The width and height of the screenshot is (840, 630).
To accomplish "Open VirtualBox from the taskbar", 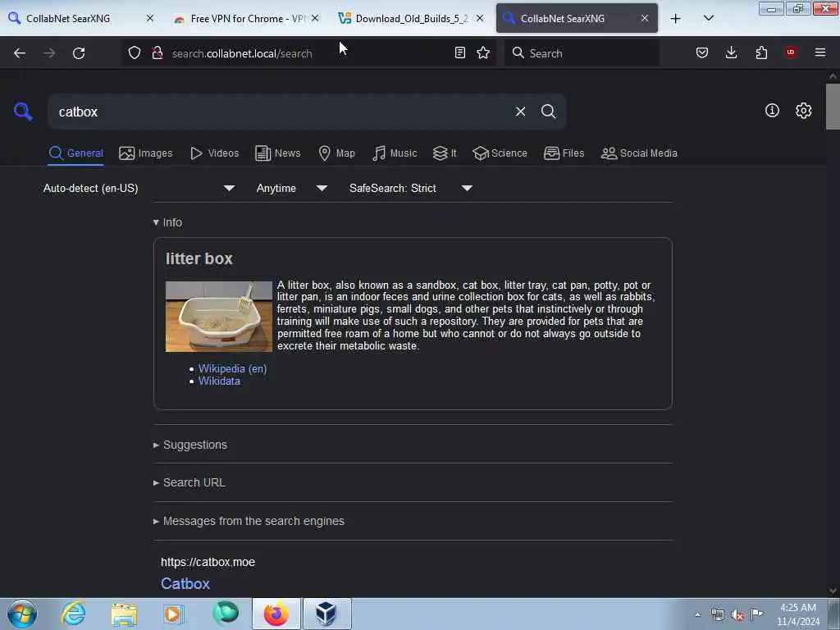I will [x=326, y=614].
